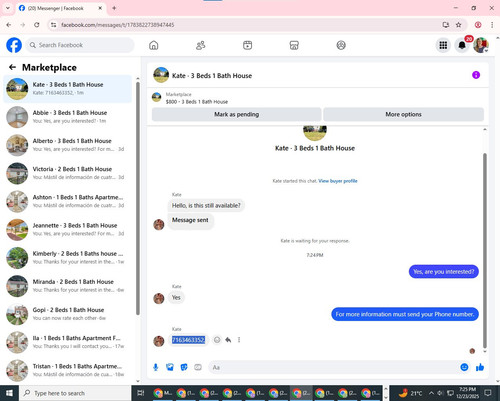The height and width of the screenshot is (401, 500).
Task: Reload the page in the browser toolbar
Action: pos(37,25)
